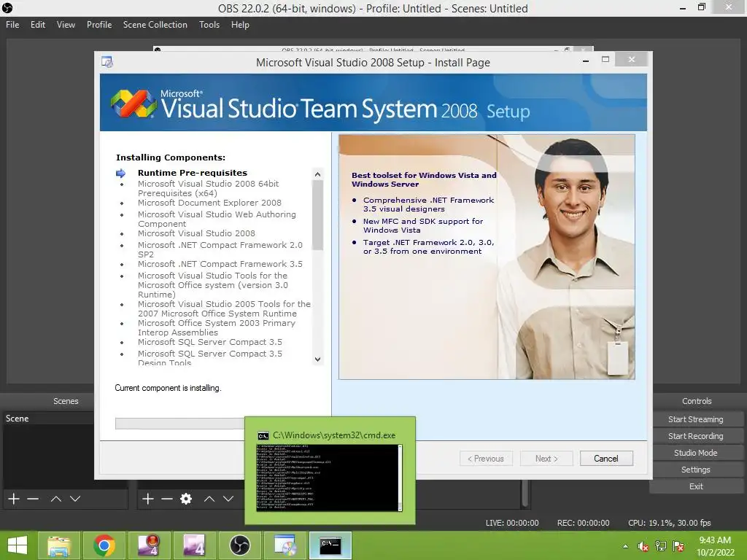The image size is (747, 560).
Task: Switch to OBS Studio taskbar icon
Action: coord(239,545)
